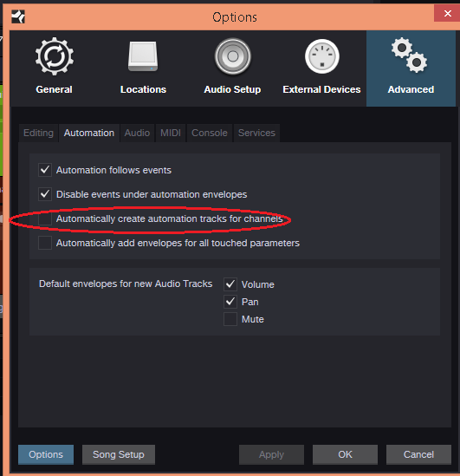This screenshot has width=460, height=476.
Task: Select the Locations drive icon
Action: 143,56
